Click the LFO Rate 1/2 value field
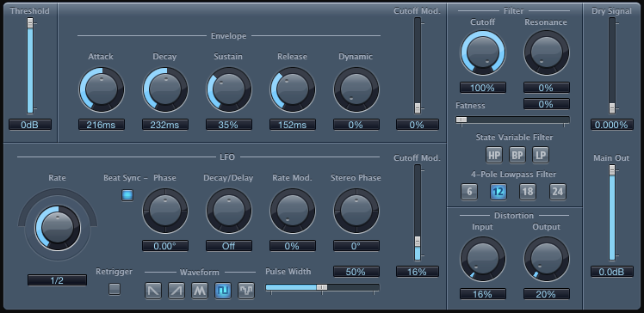644x313 pixels. click(57, 280)
